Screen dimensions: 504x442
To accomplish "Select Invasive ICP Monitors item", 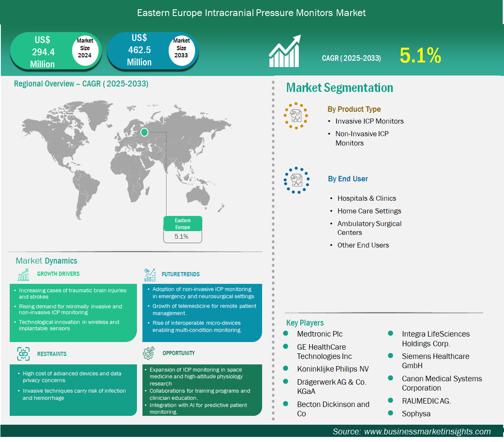I will (369, 121).
